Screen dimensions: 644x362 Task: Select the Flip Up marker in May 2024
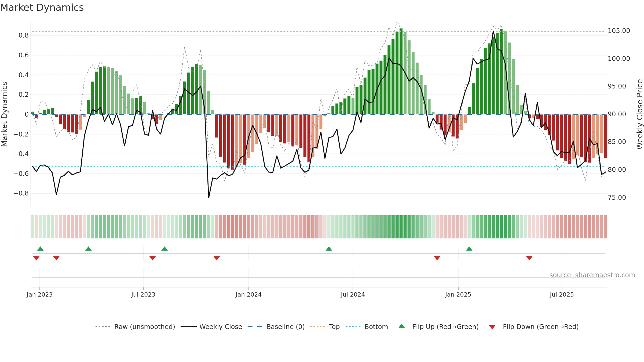[x=329, y=249]
